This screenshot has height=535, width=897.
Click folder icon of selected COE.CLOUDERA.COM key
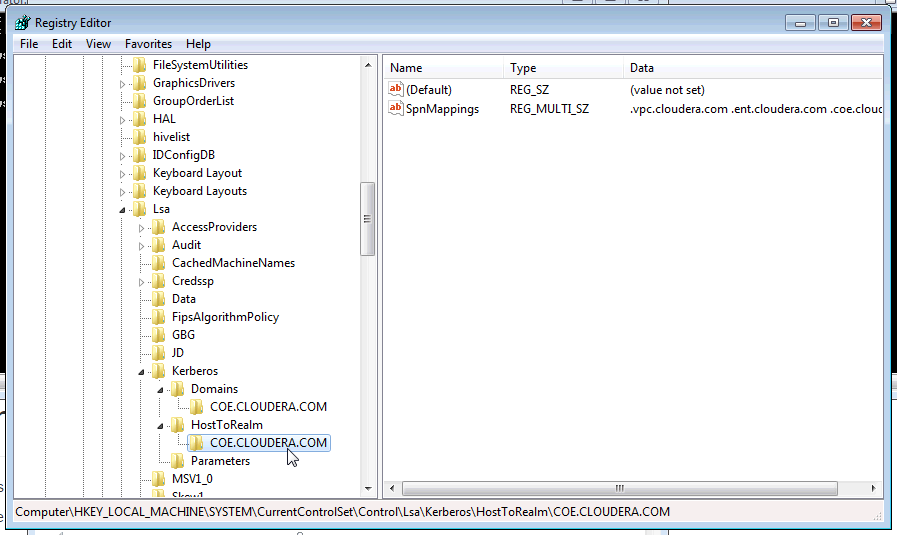tap(196, 443)
